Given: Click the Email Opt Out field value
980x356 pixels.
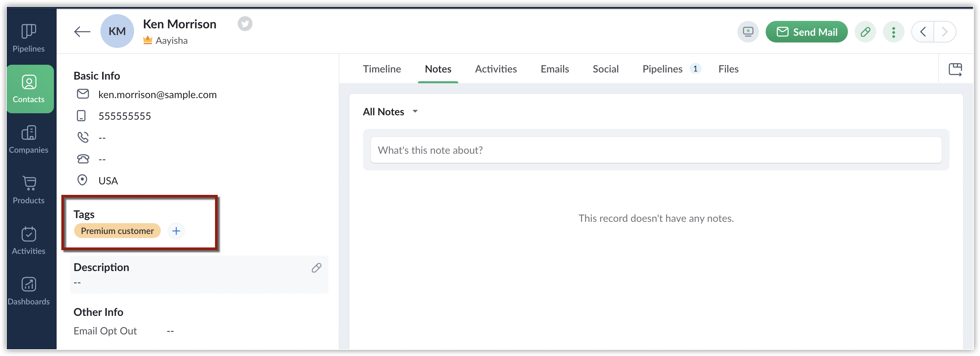Looking at the screenshot, I should tap(170, 331).
